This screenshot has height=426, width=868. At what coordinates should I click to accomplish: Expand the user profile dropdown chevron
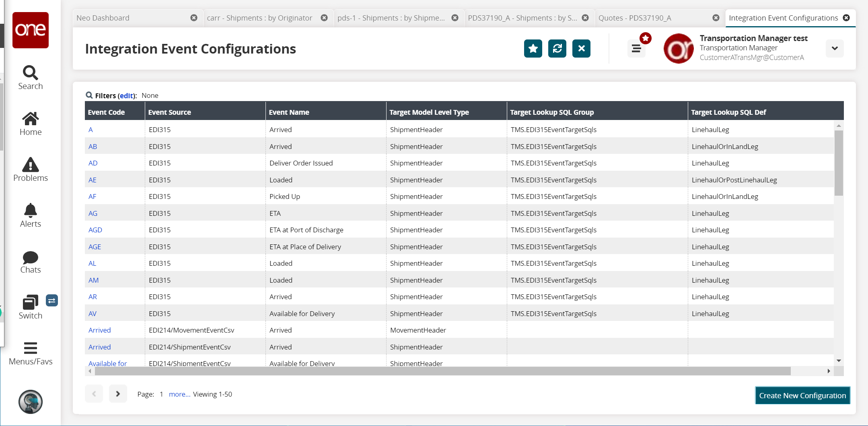tap(835, 49)
